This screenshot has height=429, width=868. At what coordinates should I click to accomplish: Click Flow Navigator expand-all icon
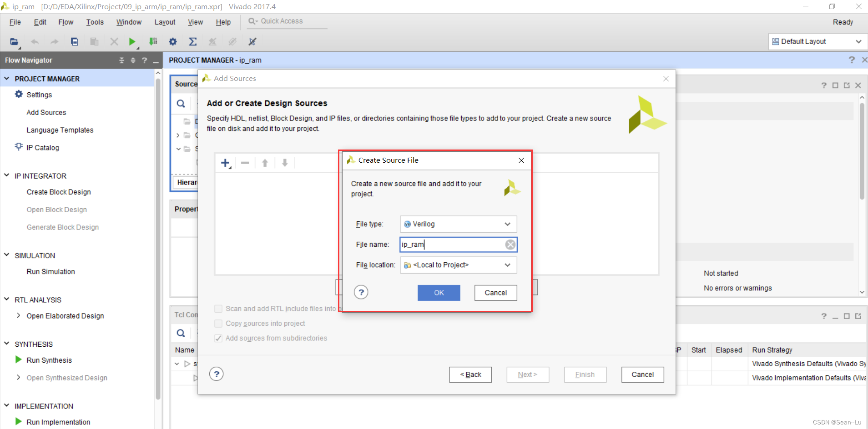(133, 60)
